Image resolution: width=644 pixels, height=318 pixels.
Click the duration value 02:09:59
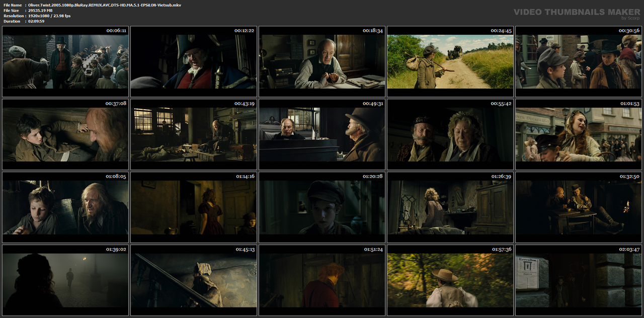point(36,21)
